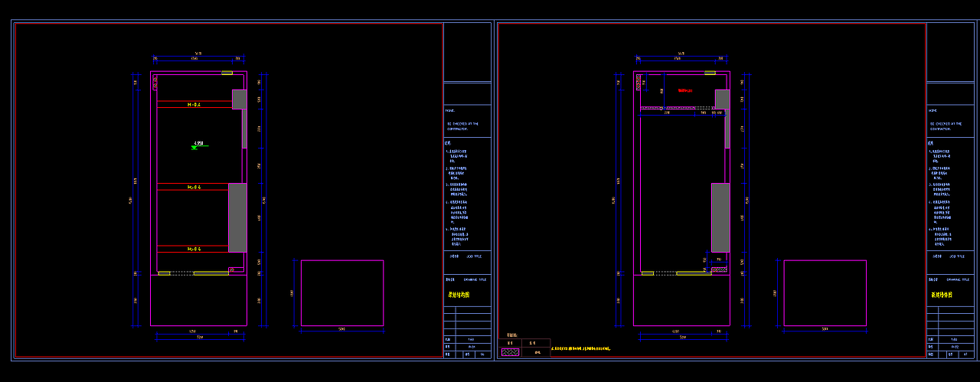Select the tall gray column block in left plan
Viewport: 980px width, 382px height.
[x=237, y=217]
